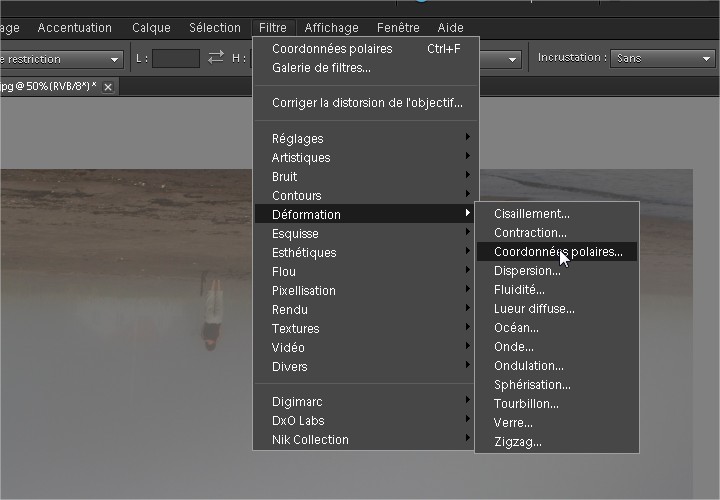Select the Zigzag filter

[518, 442]
